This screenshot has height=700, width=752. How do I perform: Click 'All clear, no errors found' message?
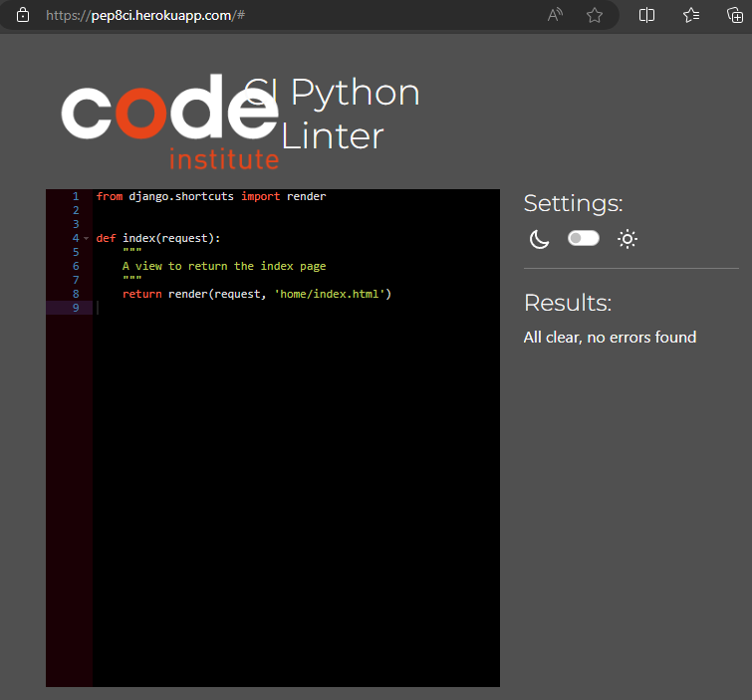[x=610, y=338]
